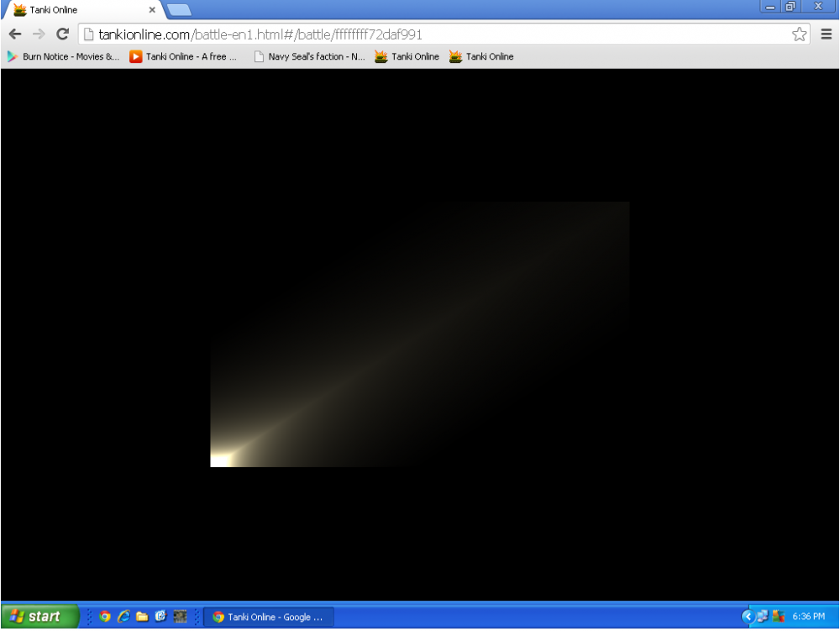Open a new tab
The image size is (840, 631).
pyautogui.click(x=179, y=10)
